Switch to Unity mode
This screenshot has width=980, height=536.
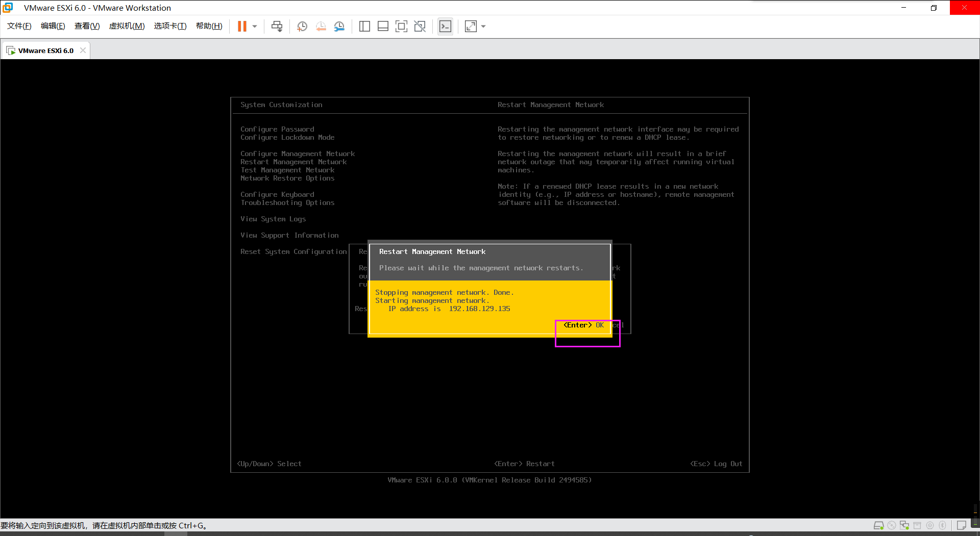click(x=420, y=27)
